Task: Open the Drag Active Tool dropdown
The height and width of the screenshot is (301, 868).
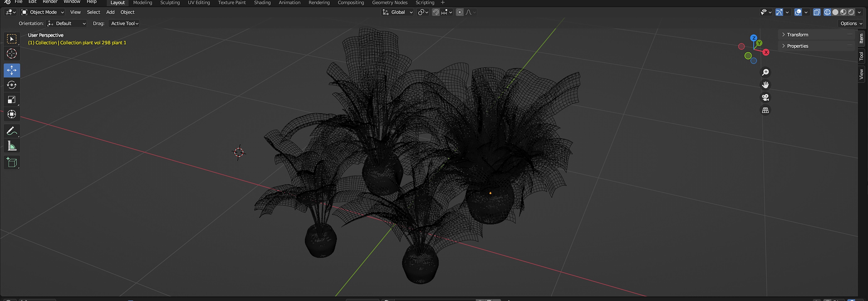Action: 125,23
